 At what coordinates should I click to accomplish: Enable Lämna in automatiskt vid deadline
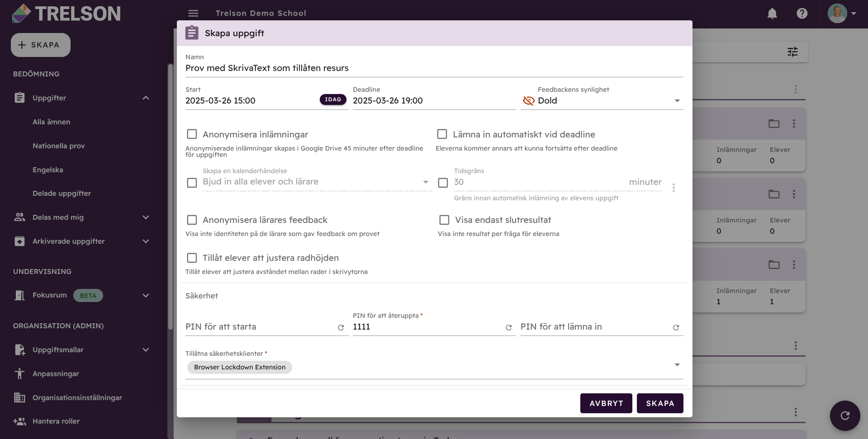point(442,134)
